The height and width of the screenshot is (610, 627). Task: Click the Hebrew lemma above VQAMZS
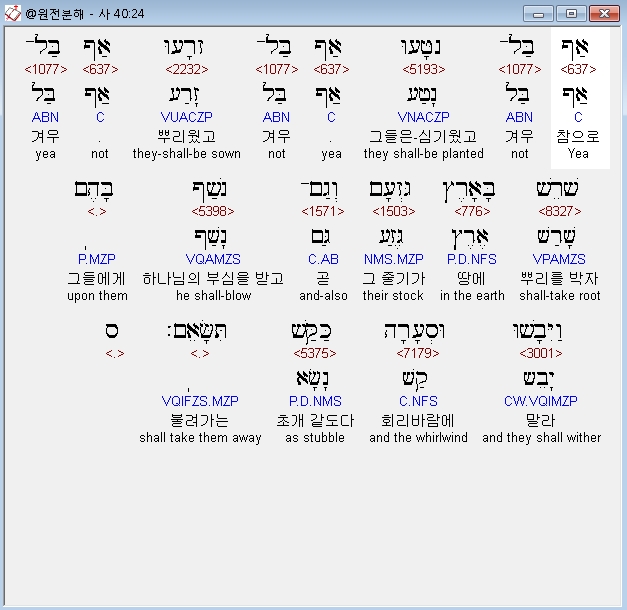coord(210,238)
